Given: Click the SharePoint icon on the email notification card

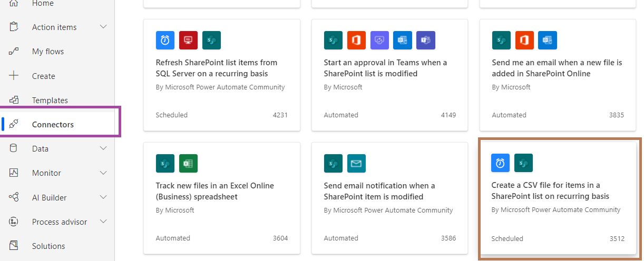Looking at the screenshot, I should [333, 163].
